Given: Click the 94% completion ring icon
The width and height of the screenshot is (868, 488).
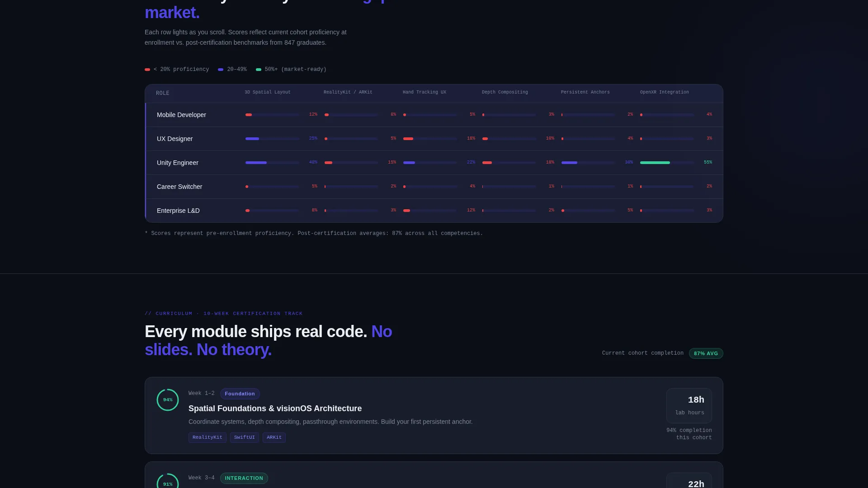Looking at the screenshot, I should [168, 400].
